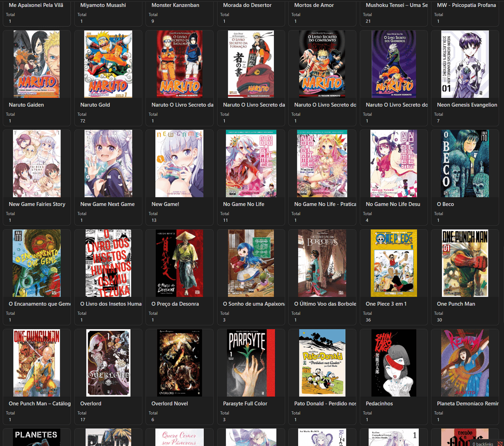
Task: Open the Overlord manga cover thumbnail
Action: coord(108,363)
